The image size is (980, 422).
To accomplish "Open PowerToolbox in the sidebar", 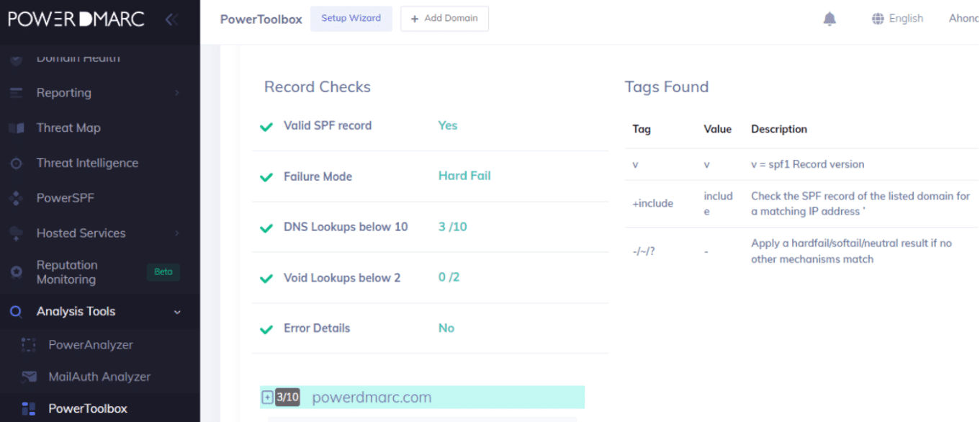I will 88,408.
